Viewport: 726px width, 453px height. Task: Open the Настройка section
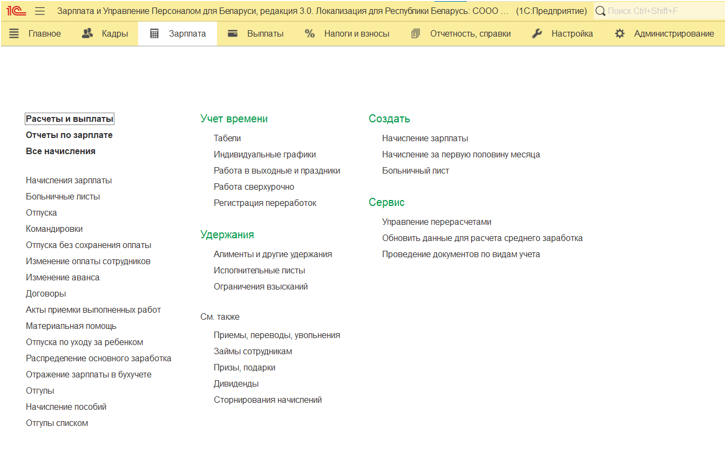click(x=572, y=33)
